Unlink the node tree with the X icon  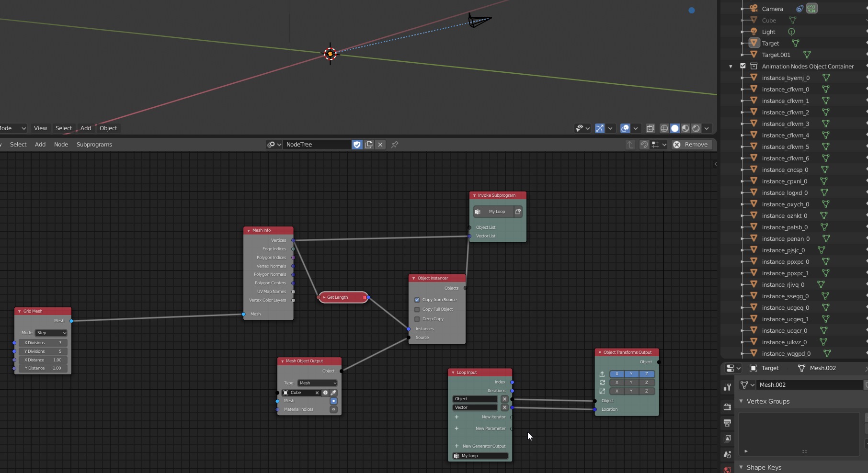pyautogui.click(x=380, y=144)
